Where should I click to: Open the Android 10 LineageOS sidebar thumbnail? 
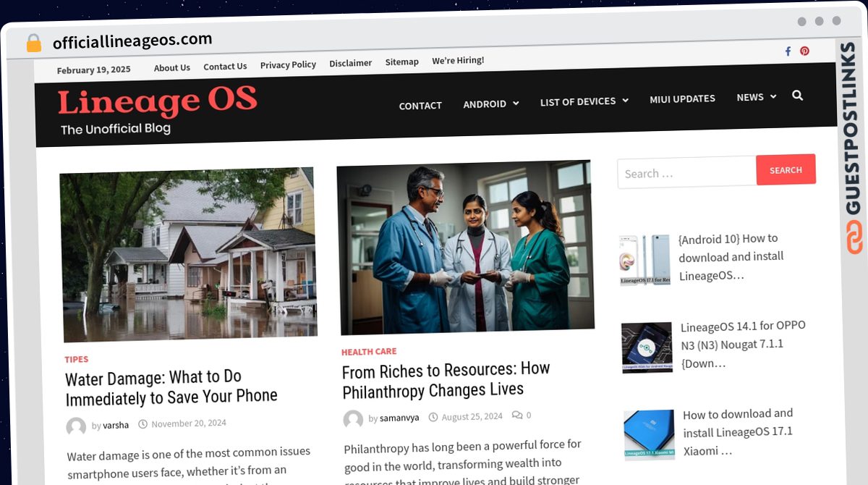(x=644, y=260)
